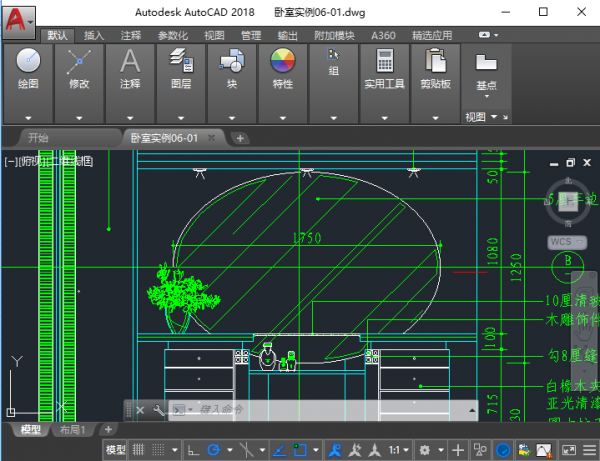This screenshot has width=600, height=461.
Task: Open the WCS coordinate system dropdown
Action: 562,242
